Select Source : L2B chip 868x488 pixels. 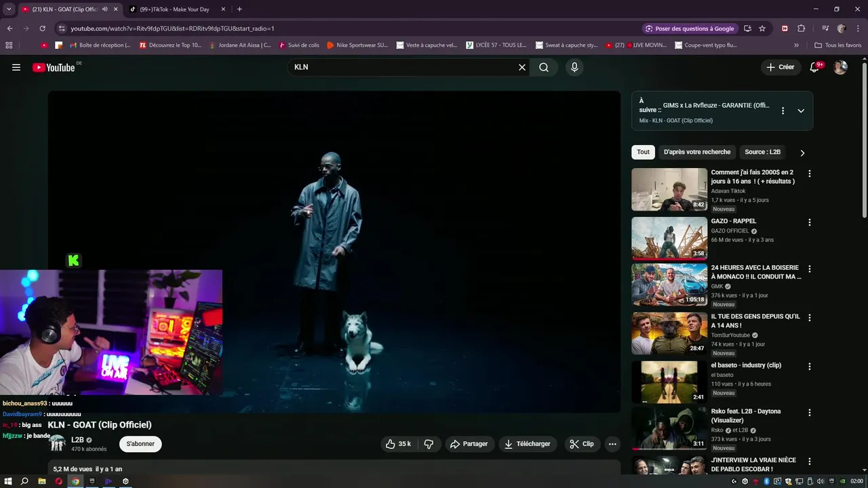pyautogui.click(x=762, y=152)
